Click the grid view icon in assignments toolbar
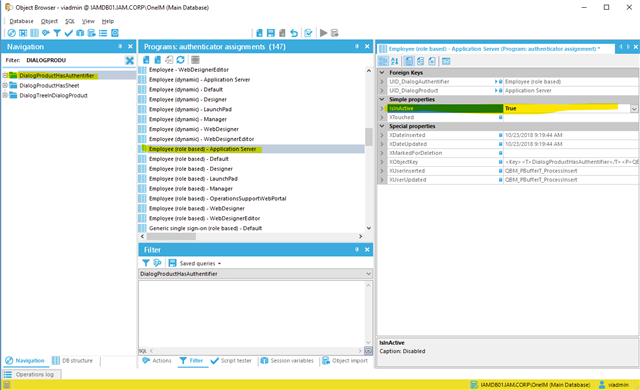 pyautogui.click(x=196, y=60)
